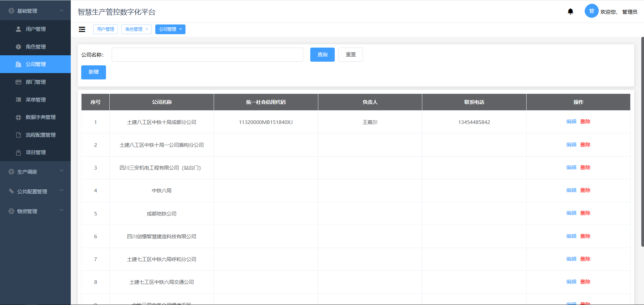Click the 物资管理 gear icon
The width and height of the screenshot is (644, 305).
[11, 211]
